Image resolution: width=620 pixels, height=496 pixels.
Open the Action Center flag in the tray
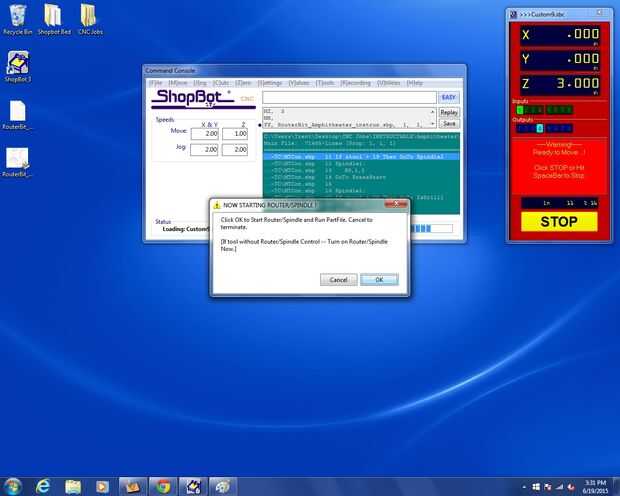pyautogui.click(x=548, y=487)
